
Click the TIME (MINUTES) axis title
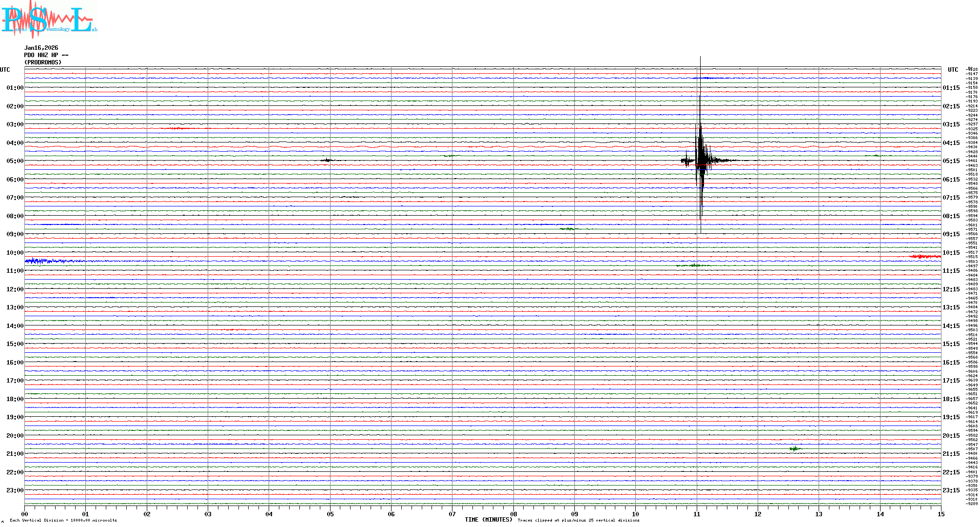489,520
